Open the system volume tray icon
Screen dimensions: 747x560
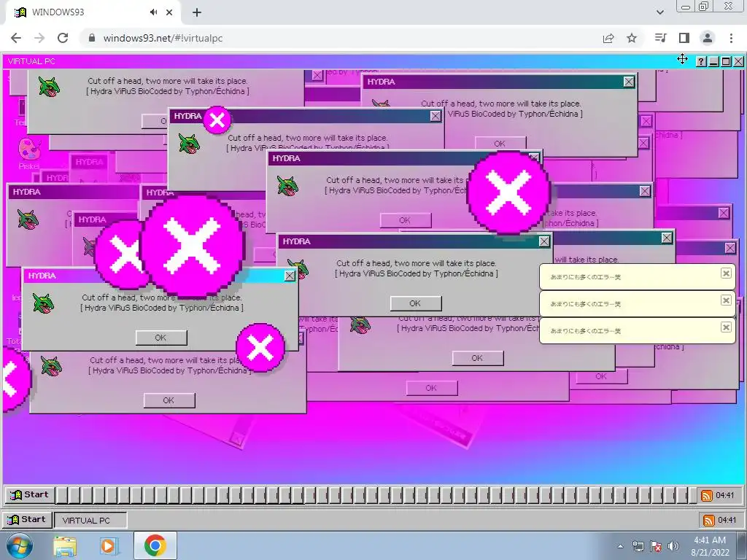pyautogui.click(x=673, y=547)
